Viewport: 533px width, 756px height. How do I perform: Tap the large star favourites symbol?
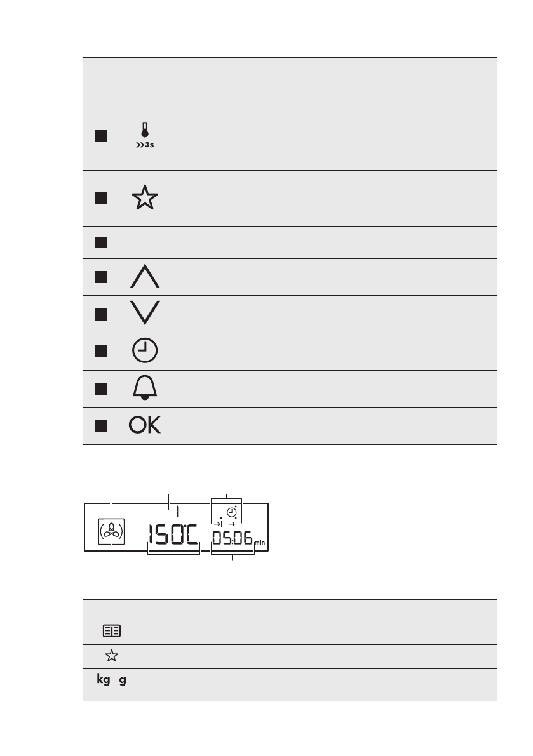[x=146, y=198]
